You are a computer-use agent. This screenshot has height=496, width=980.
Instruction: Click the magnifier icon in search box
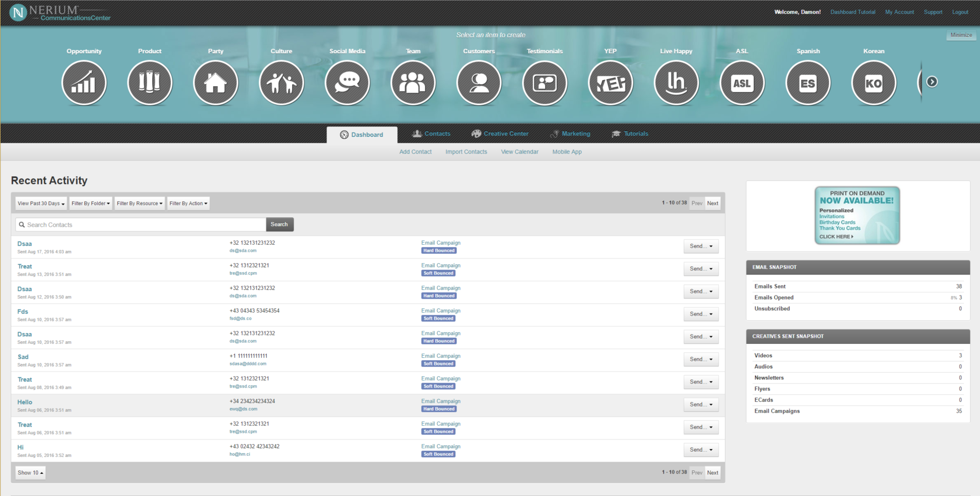point(22,225)
